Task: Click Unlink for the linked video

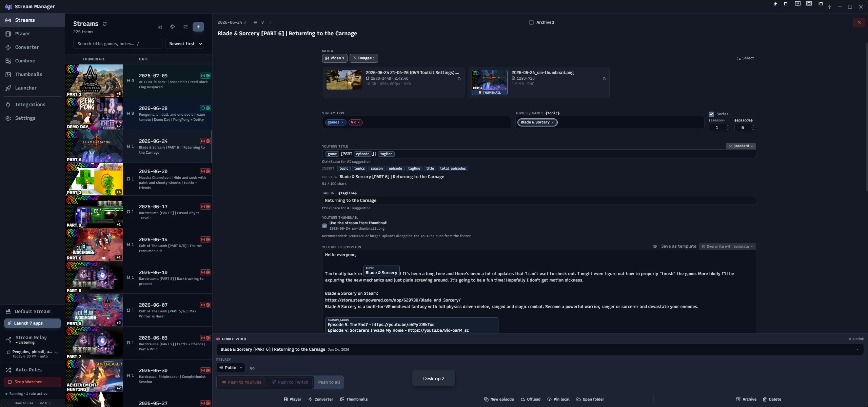Action: click(x=856, y=339)
